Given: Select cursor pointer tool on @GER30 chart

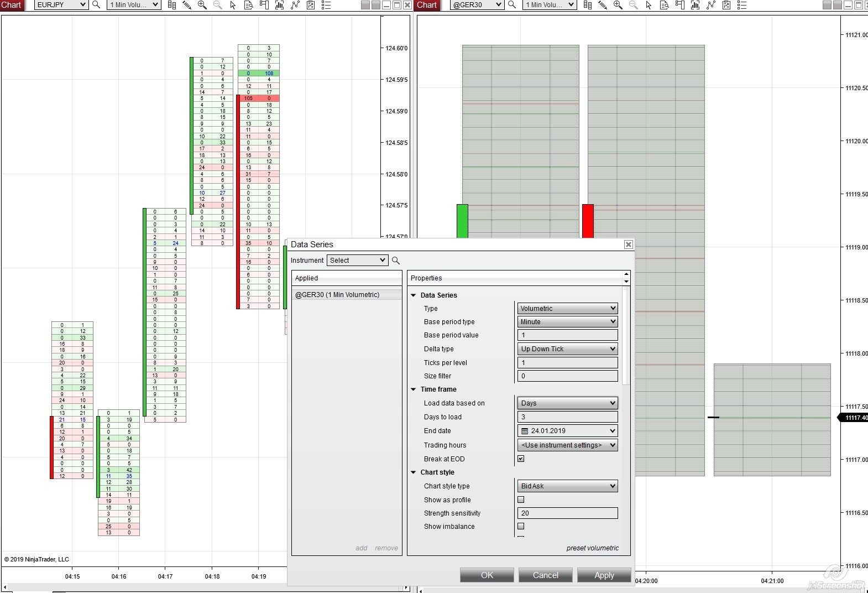Looking at the screenshot, I should click(x=649, y=5).
